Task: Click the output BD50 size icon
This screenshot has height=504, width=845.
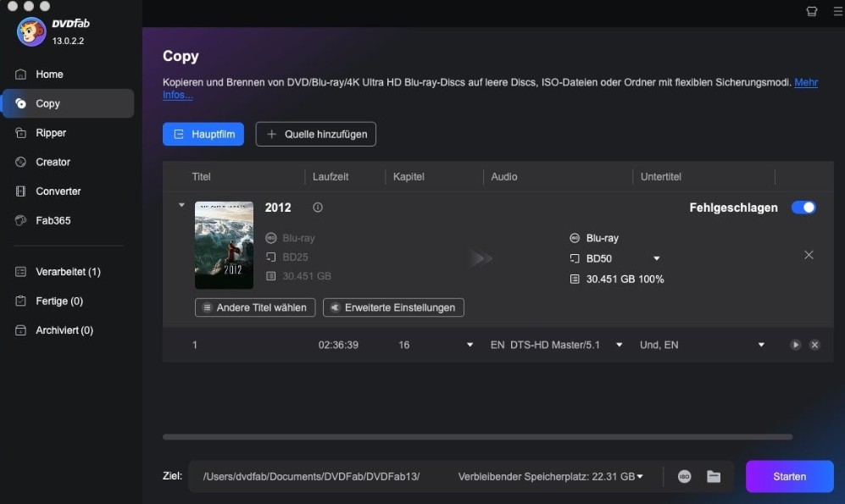Action: [575, 258]
